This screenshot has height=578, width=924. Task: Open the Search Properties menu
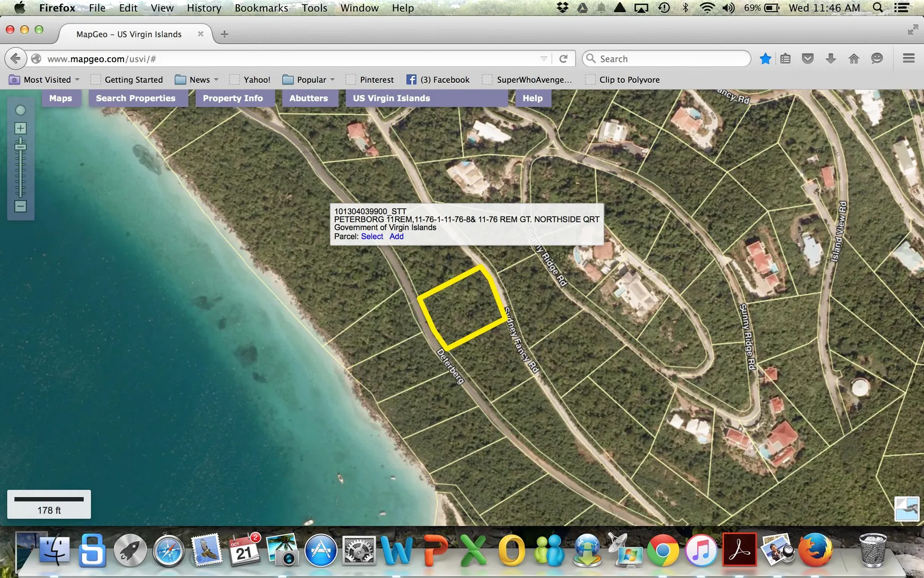pyautogui.click(x=136, y=98)
